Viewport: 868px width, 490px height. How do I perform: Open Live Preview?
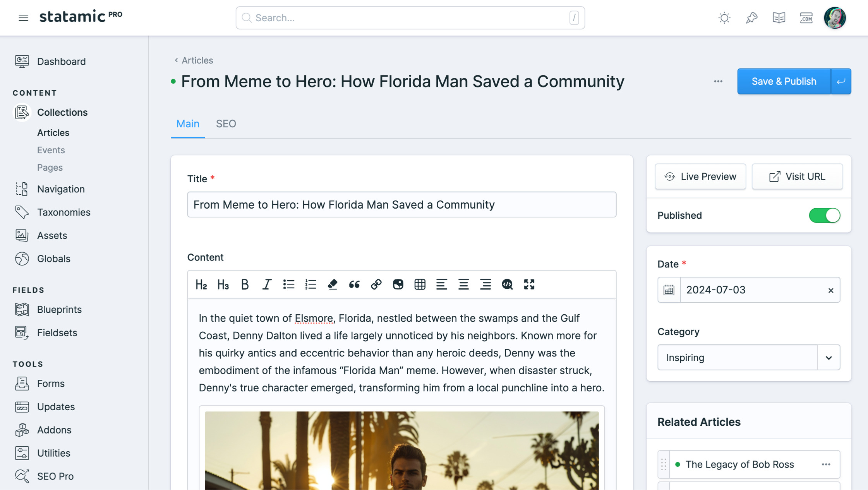click(700, 176)
